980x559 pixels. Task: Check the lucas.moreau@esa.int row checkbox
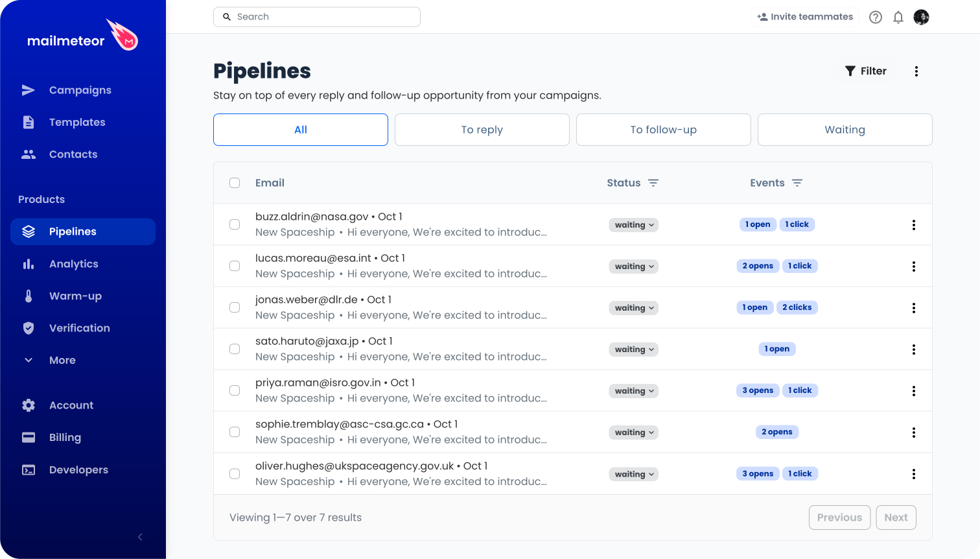(235, 266)
